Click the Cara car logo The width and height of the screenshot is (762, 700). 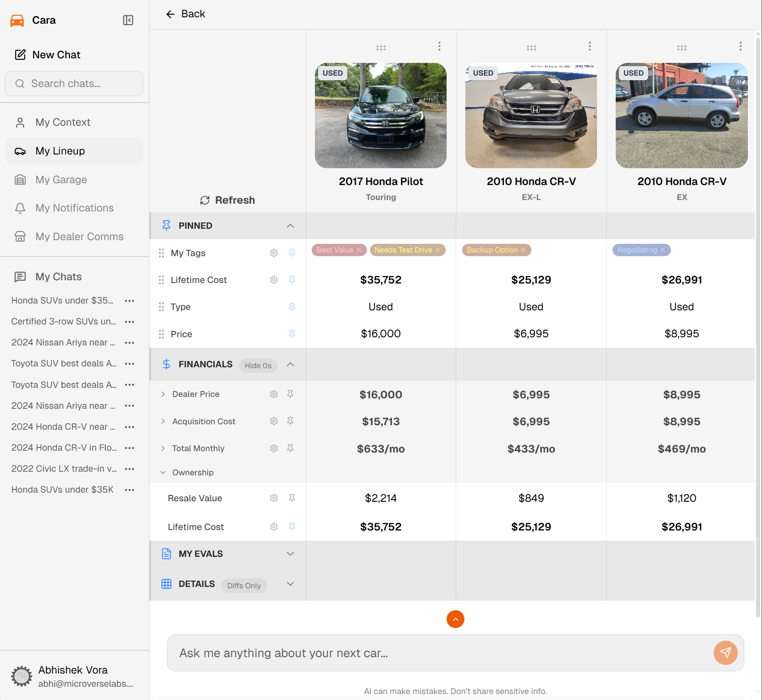(x=17, y=21)
